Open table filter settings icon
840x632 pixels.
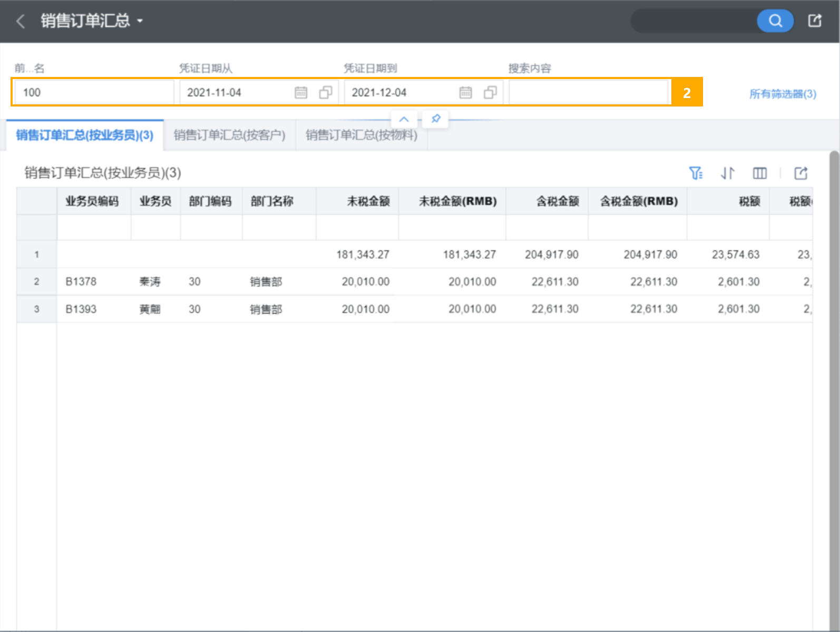(696, 173)
